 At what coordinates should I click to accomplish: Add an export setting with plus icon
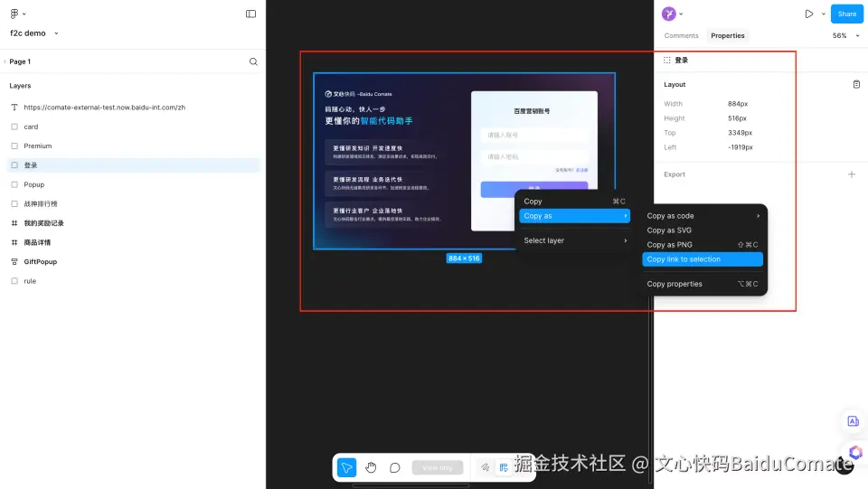[852, 174]
